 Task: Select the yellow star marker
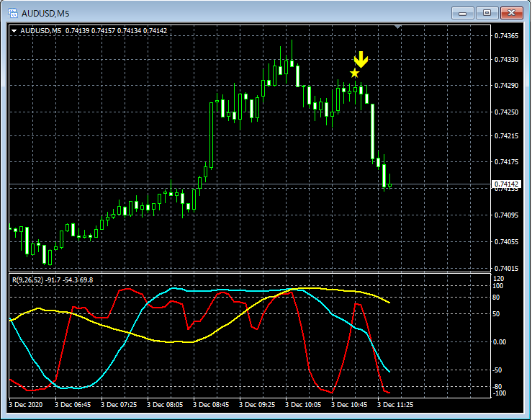pos(354,73)
